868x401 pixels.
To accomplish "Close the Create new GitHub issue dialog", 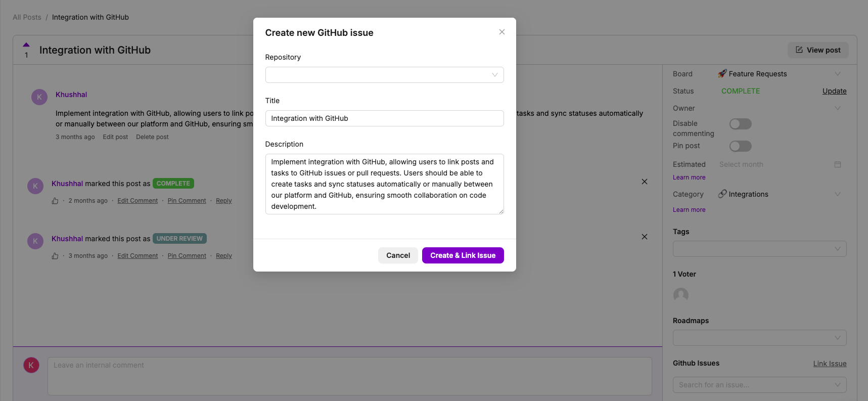I will (501, 32).
